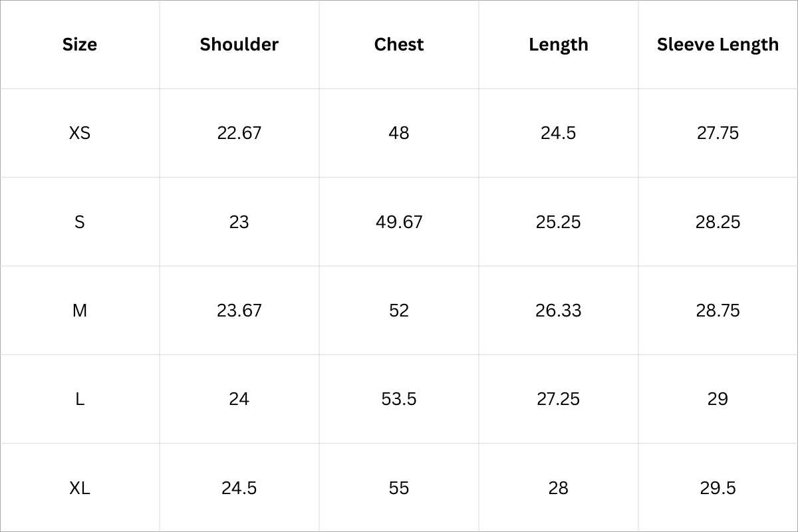Select the S length value 25.25

click(x=559, y=222)
